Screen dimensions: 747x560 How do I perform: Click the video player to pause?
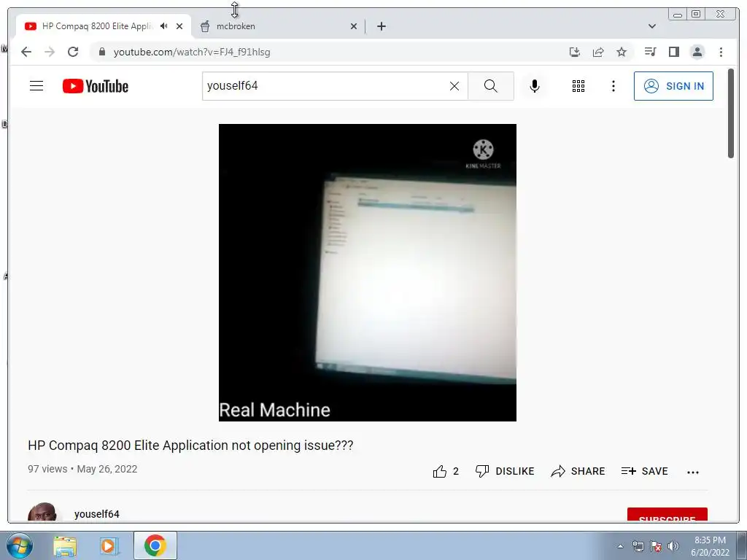368,273
